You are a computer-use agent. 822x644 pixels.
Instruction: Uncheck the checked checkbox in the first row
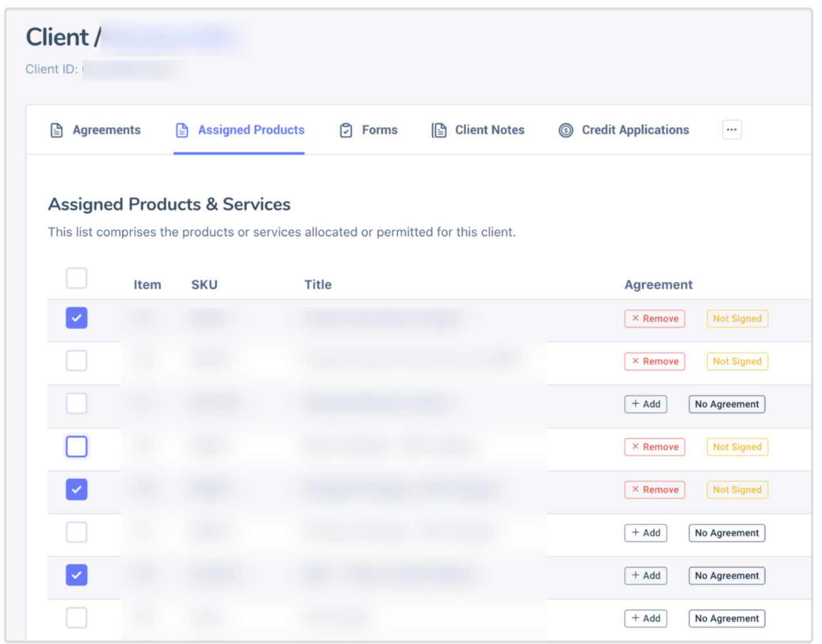[76, 317]
